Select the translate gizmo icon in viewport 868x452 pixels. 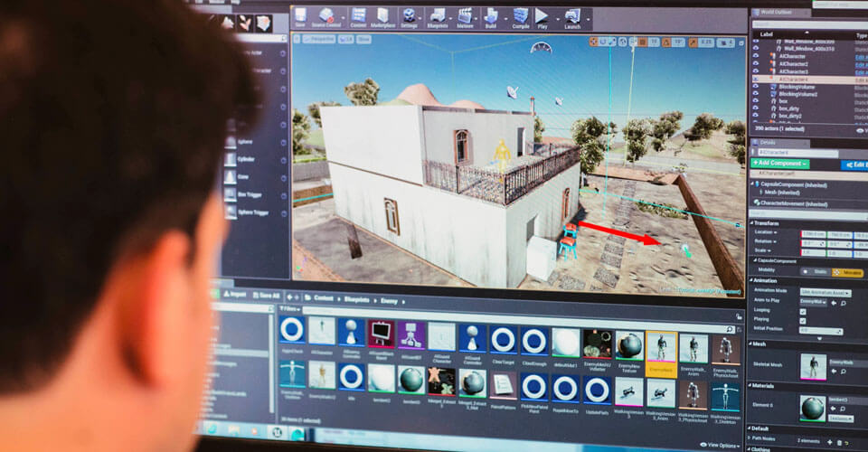(593, 42)
